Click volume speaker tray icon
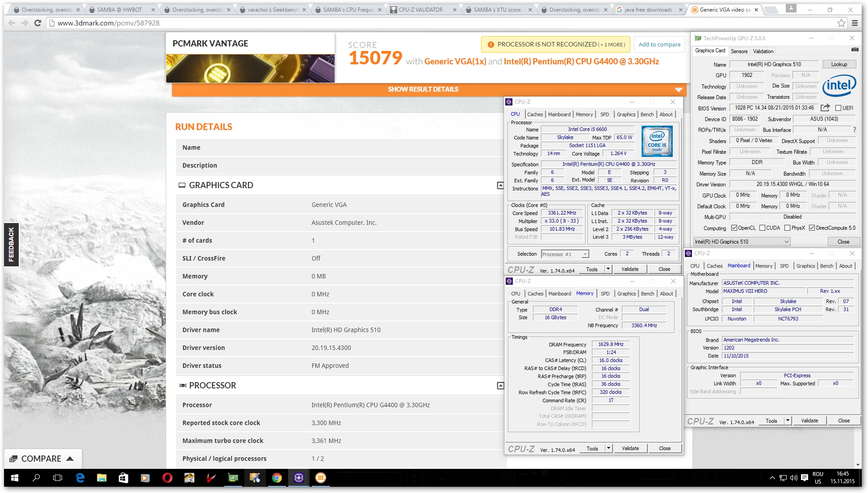 click(793, 478)
